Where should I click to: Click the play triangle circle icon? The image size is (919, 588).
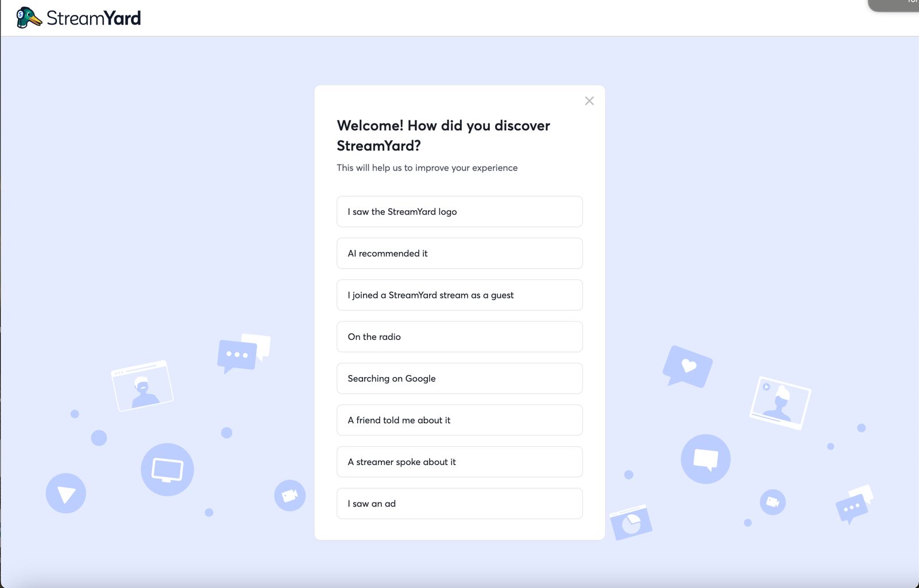66,493
